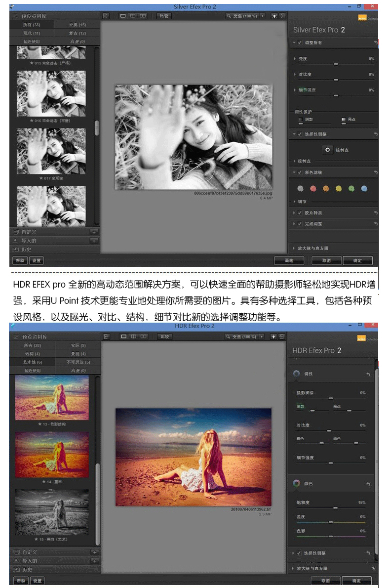
Task: Reset the 彩色滤镜 section in Silver Efex
Action: pyautogui.click(x=375, y=172)
